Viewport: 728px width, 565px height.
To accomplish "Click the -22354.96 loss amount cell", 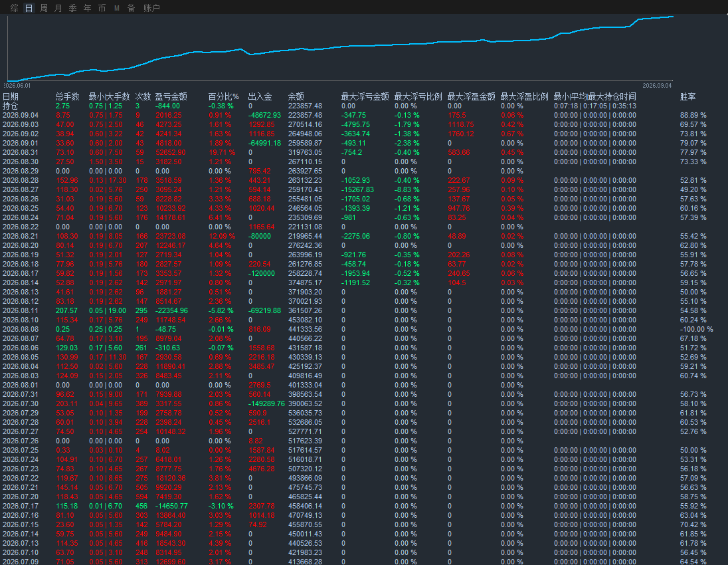I will [x=171, y=310].
